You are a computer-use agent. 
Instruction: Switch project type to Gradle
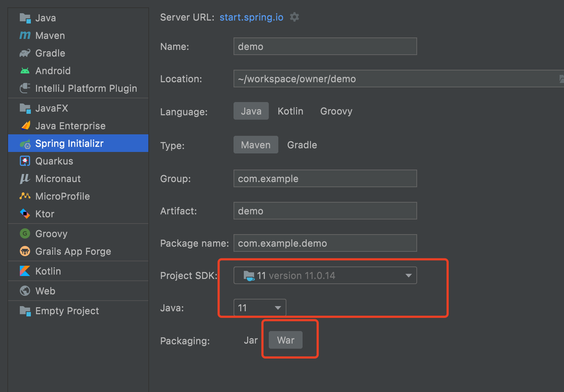coord(302,145)
